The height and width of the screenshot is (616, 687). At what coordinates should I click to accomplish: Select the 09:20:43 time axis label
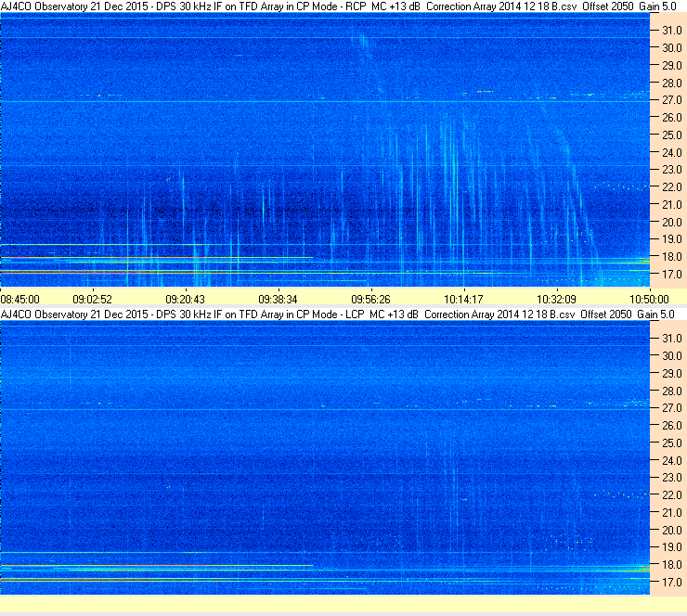coord(186,300)
